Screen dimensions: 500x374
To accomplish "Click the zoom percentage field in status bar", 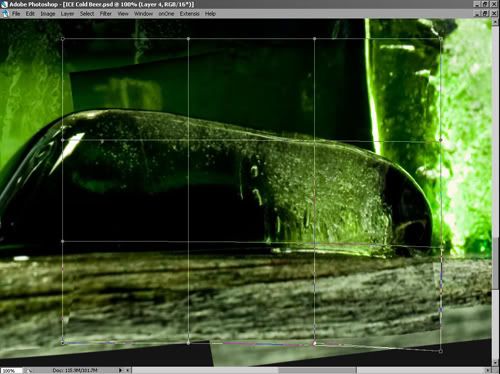I will (11, 371).
